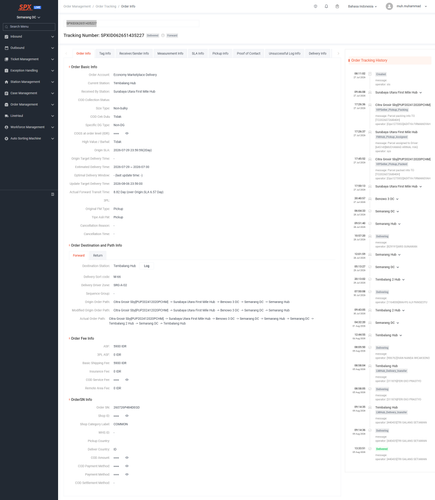
Task: Collapse the sidebar with bottom toggle icon
Action: (x=52, y=194)
